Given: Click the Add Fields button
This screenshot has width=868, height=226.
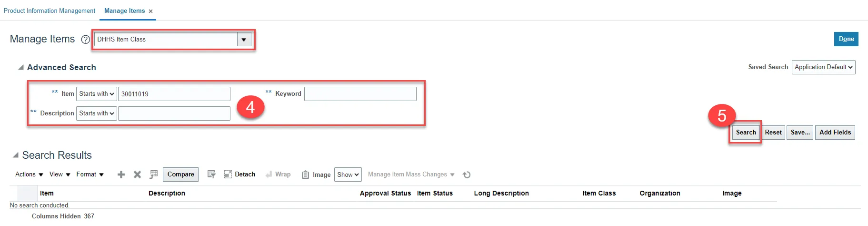Looking at the screenshot, I should click(835, 133).
